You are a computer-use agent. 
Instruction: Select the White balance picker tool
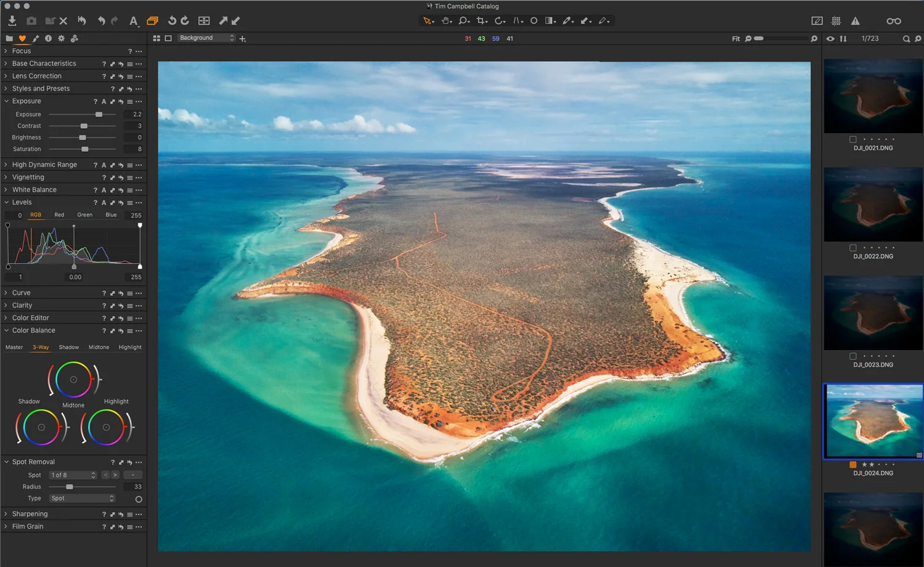(x=568, y=21)
